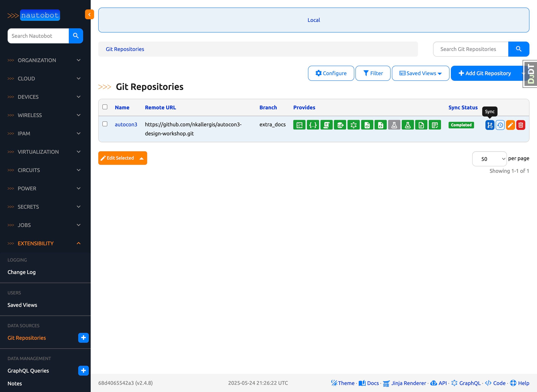This screenshot has width=537, height=392.
Task: Click the gray flask provides icon
Action: tap(394, 125)
